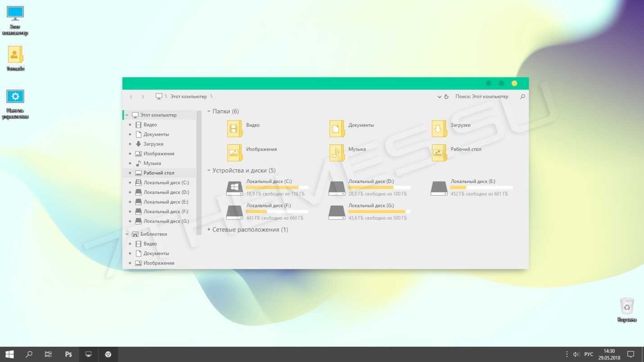
Task: Select Локальный диск (C:) drive icon
Action: pos(234,188)
